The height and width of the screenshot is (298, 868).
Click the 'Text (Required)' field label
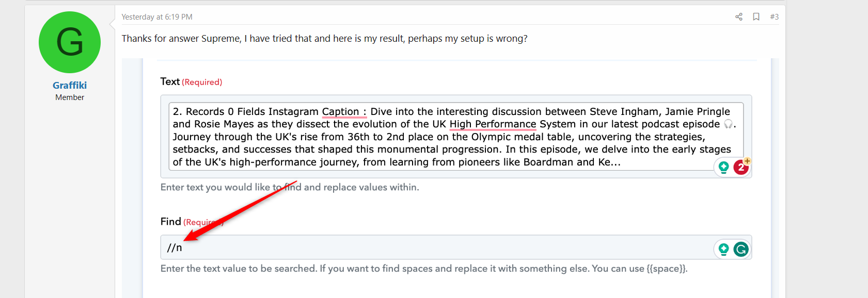coord(191,81)
